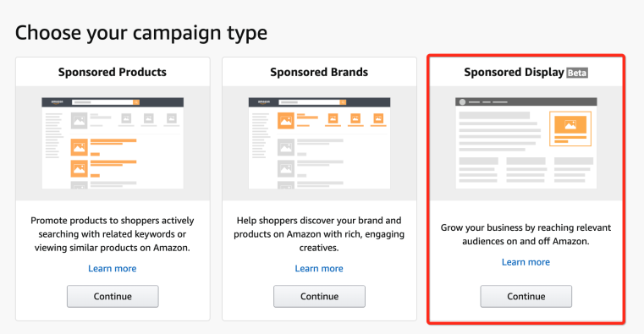Click the Sponsored Display card title

point(514,72)
